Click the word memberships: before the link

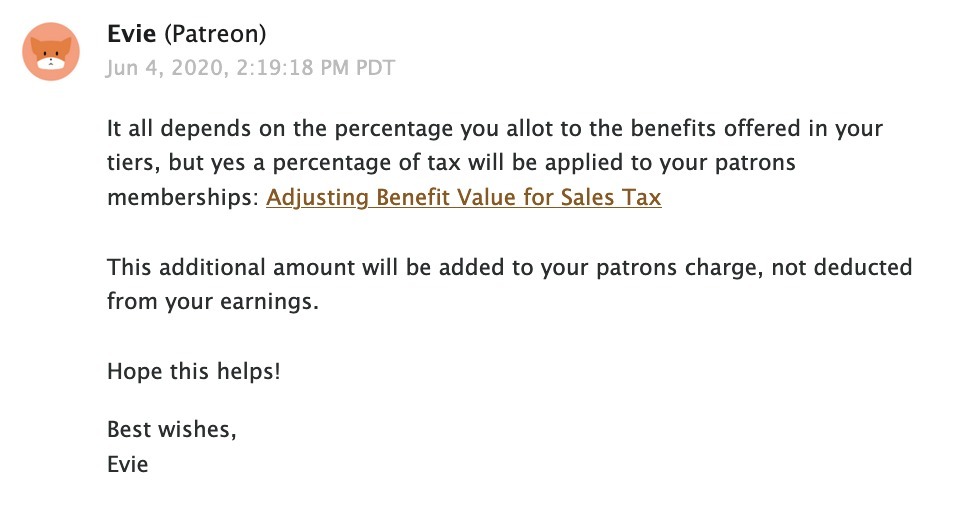pyautogui.click(x=183, y=198)
